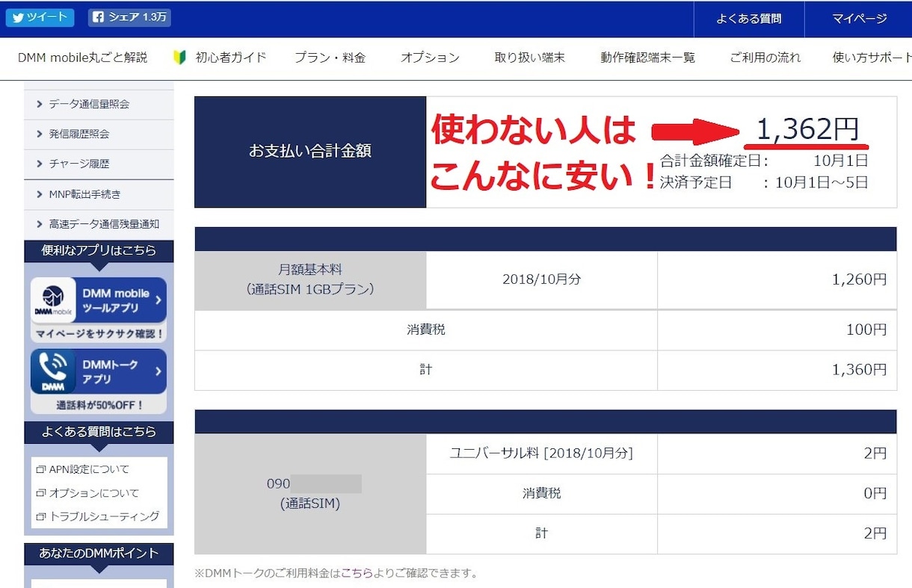Click arrow on DMM mobile ツールアプリ banner
The height and width of the screenshot is (588, 912).
[x=158, y=300]
